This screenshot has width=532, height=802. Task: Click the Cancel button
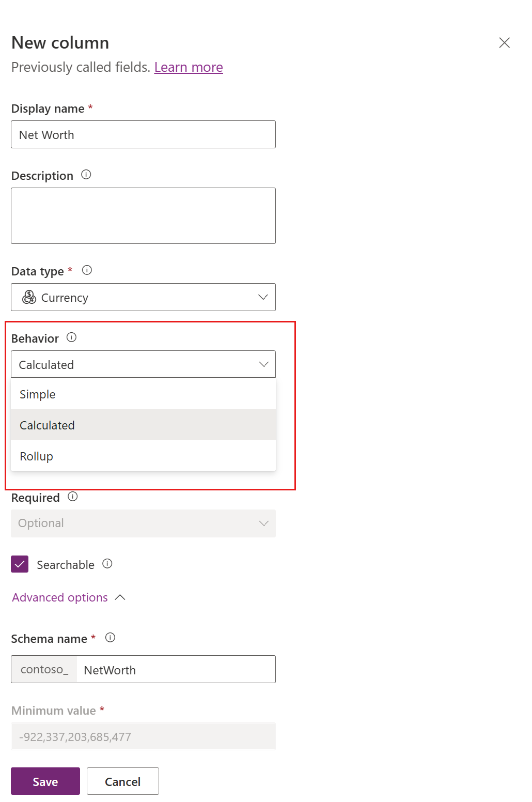click(122, 781)
